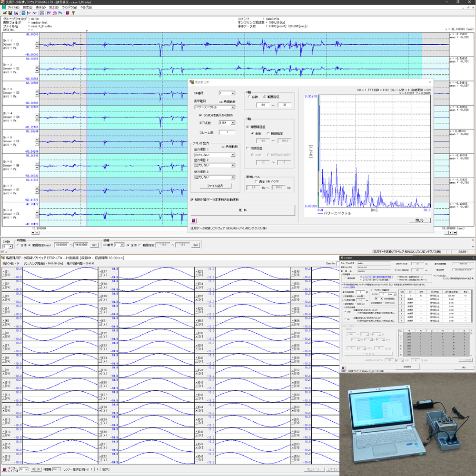Toggle the DC成分を表示から除外 checkbox

(200, 115)
